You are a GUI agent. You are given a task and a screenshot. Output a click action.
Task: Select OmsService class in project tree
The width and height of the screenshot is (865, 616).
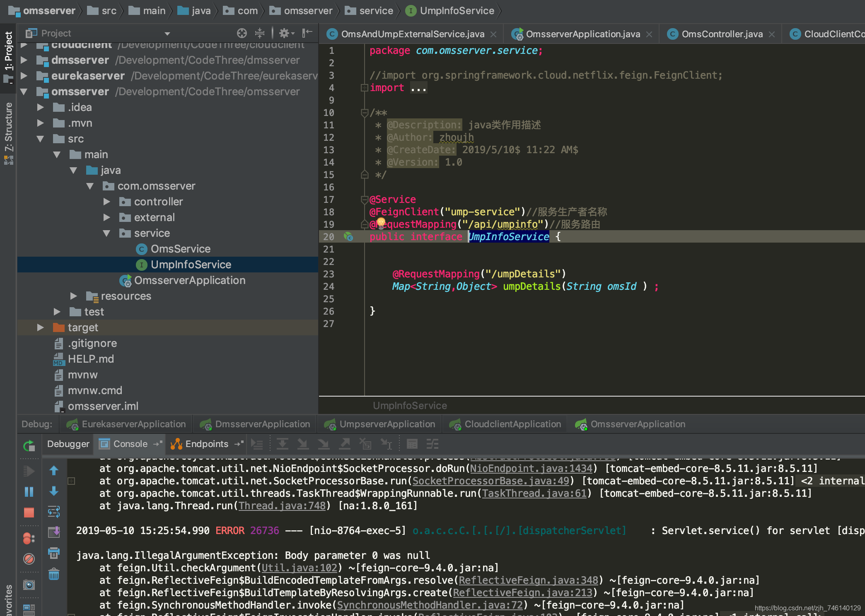click(x=180, y=249)
